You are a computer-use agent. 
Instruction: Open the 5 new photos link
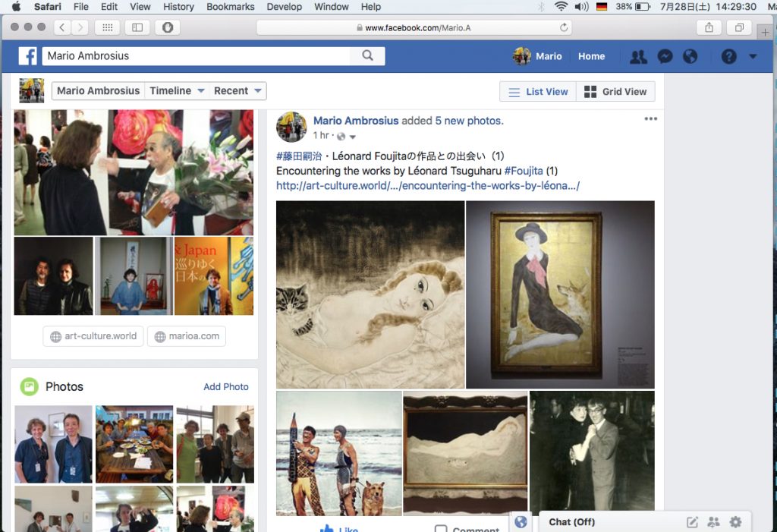point(469,121)
